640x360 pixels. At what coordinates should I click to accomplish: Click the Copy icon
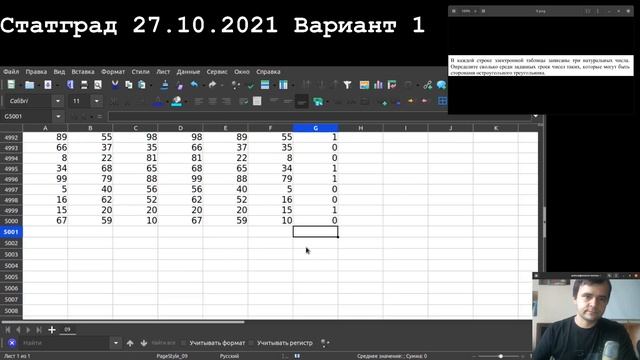click(129, 84)
